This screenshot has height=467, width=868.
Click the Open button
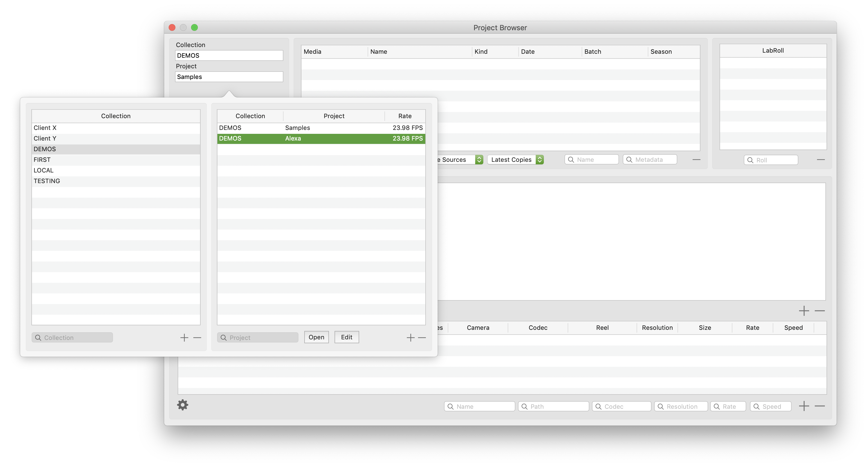(x=316, y=337)
